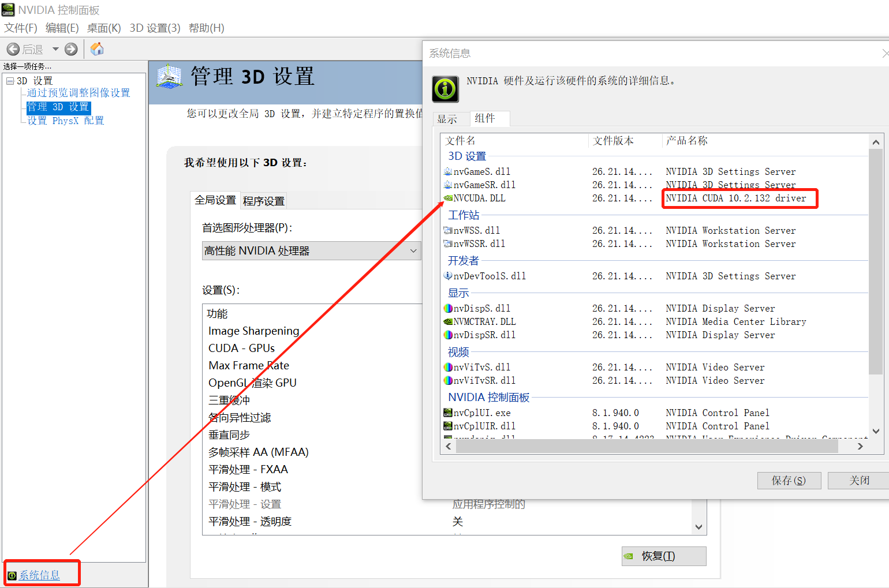The width and height of the screenshot is (889, 588).
Task: Click the back (后退) arrow icon
Action: [14, 48]
